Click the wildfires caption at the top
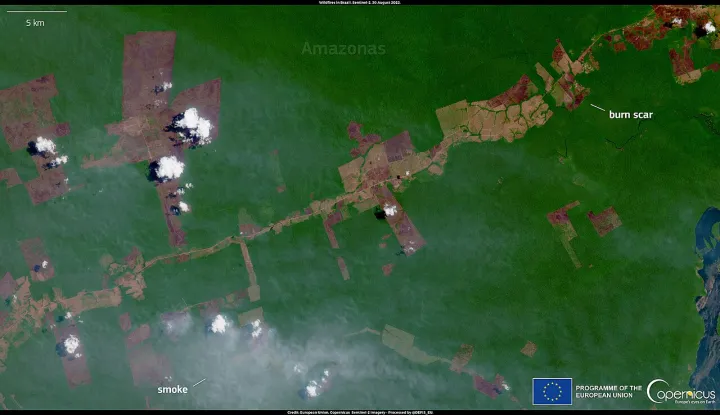 click(360, 2)
